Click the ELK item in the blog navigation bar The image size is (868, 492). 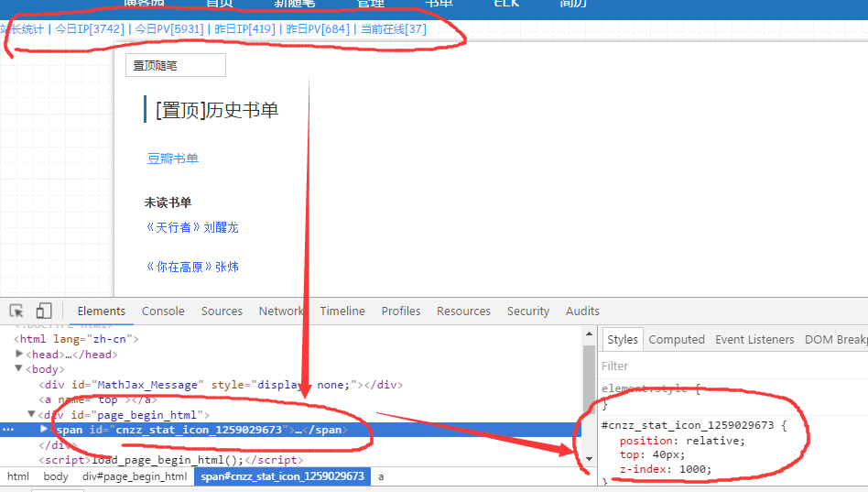coord(506,4)
